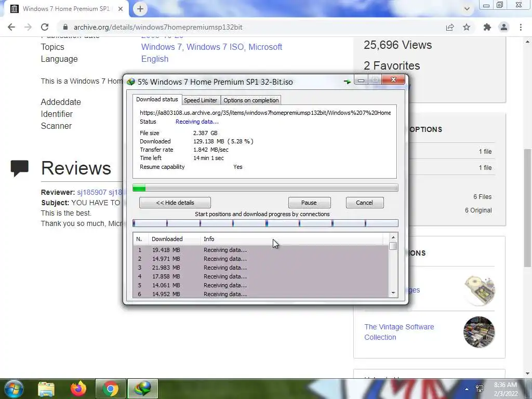Reload the archive.org page

[x=45, y=27]
